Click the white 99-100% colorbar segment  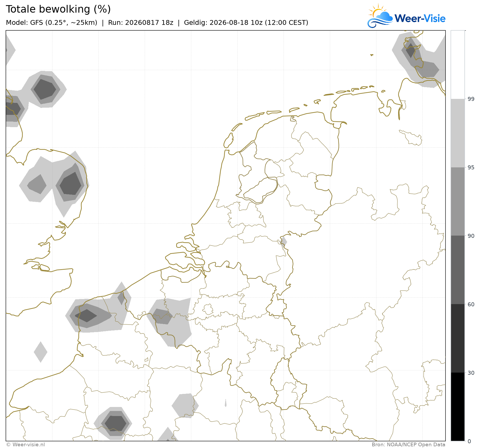point(458,65)
